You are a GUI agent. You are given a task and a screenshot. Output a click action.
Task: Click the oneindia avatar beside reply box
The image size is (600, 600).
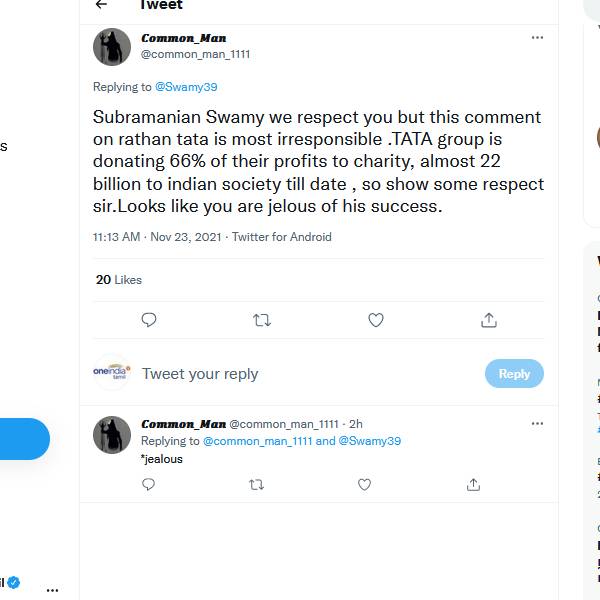(x=112, y=373)
